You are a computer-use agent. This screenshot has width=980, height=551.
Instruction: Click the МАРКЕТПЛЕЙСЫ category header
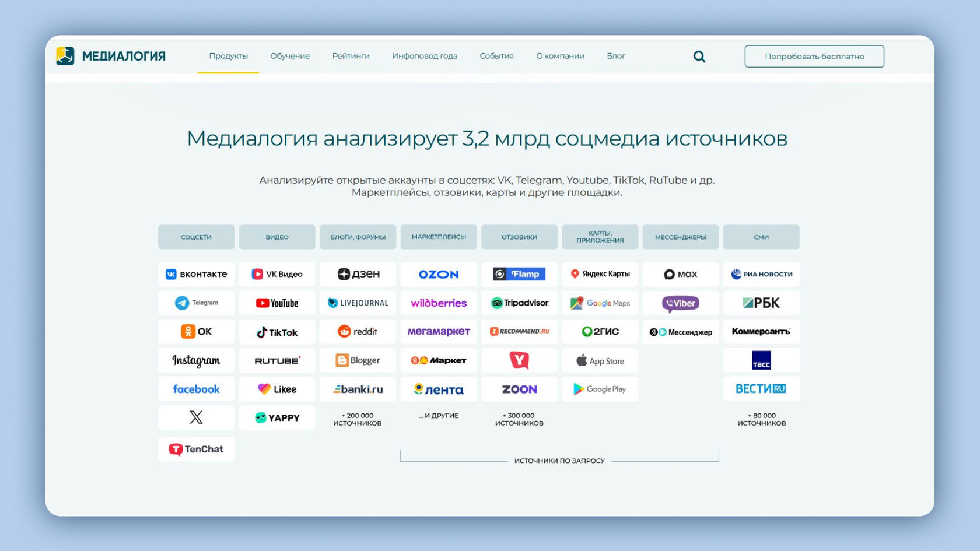pyautogui.click(x=439, y=237)
